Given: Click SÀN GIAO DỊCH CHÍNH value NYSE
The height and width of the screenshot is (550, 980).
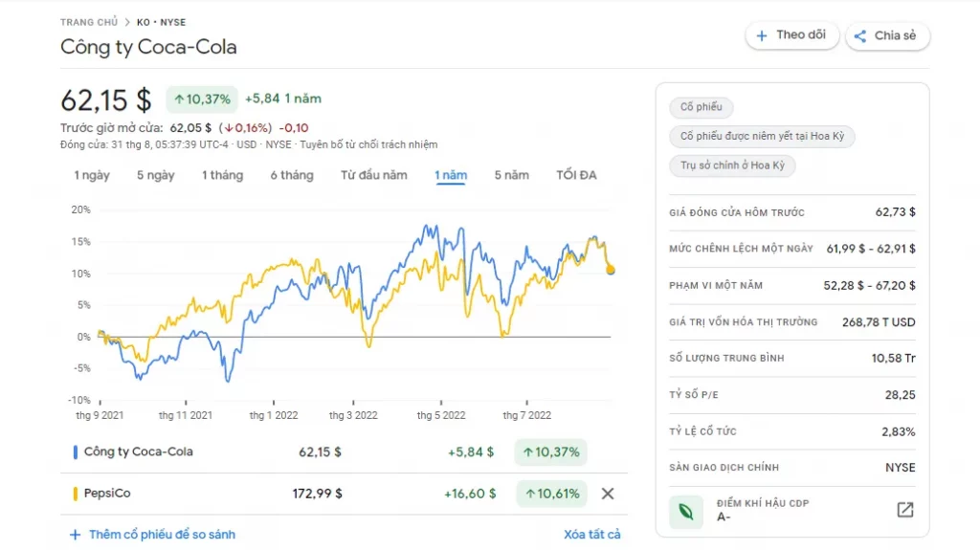Looking at the screenshot, I should pyautogui.click(x=900, y=468).
